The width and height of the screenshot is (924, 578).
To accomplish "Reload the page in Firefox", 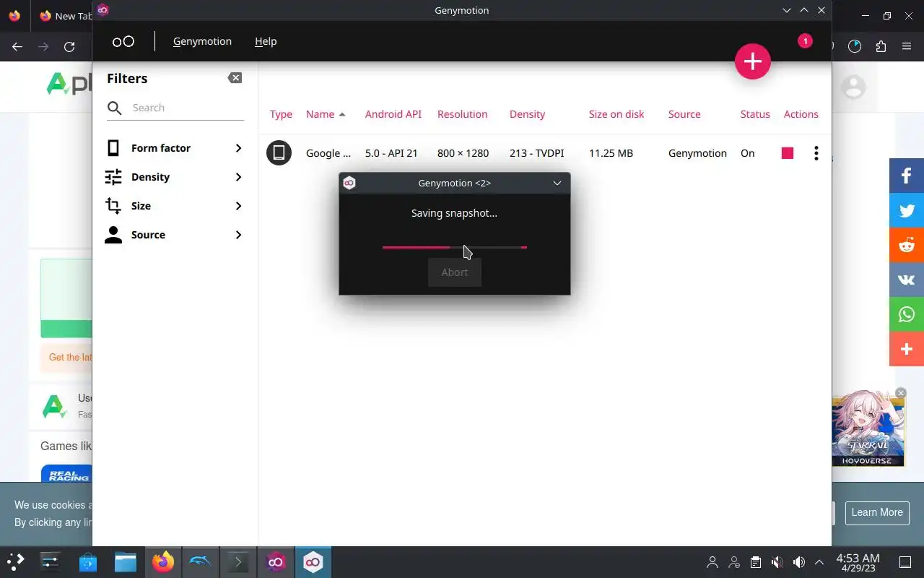I will point(69,47).
